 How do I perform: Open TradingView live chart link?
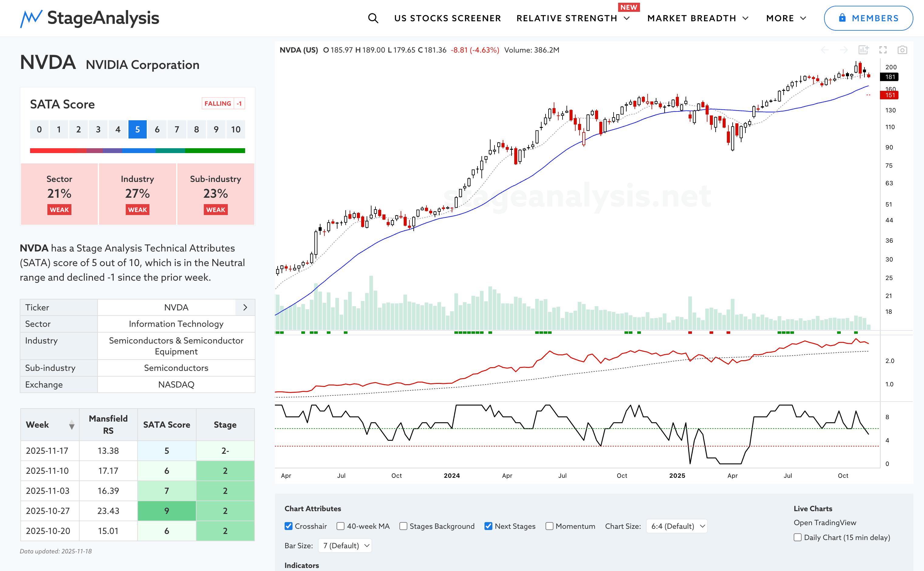pyautogui.click(x=825, y=523)
